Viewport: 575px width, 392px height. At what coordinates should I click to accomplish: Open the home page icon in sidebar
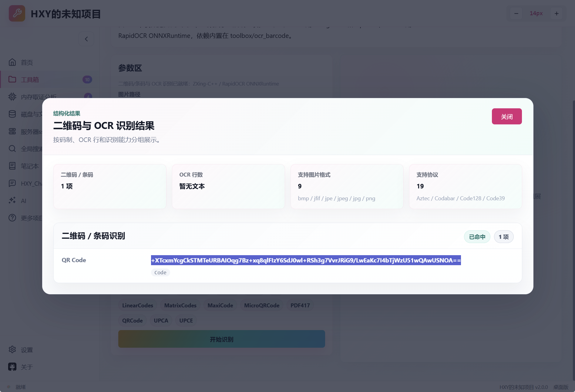[12, 62]
